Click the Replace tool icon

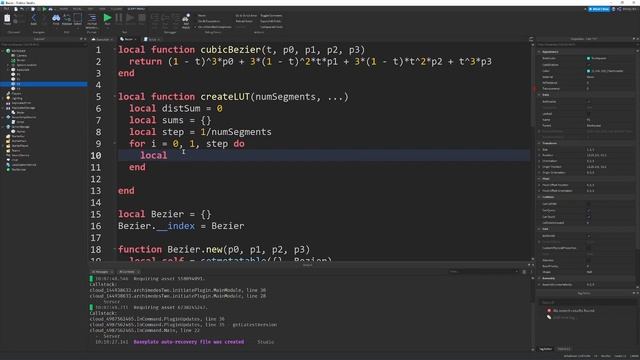tap(67, 18)
